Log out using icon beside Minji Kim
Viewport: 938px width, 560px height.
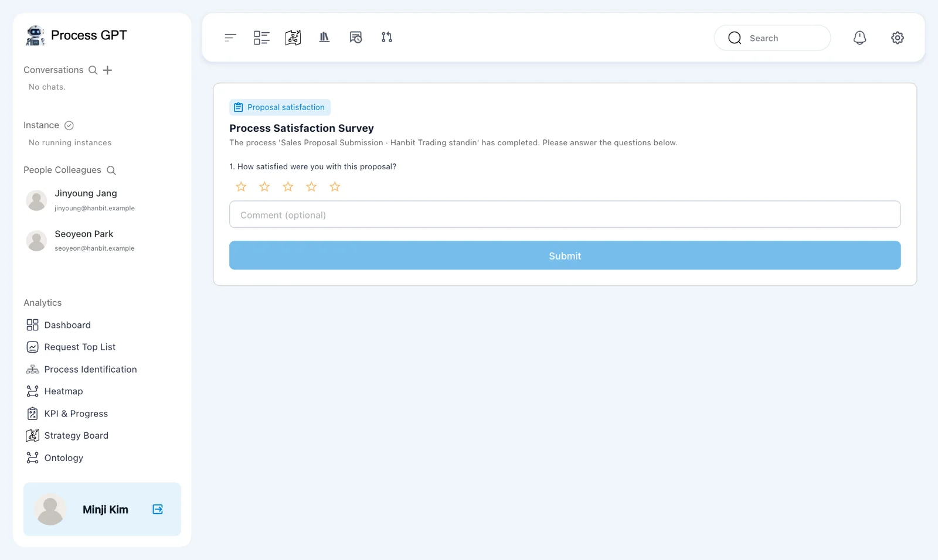158,509
